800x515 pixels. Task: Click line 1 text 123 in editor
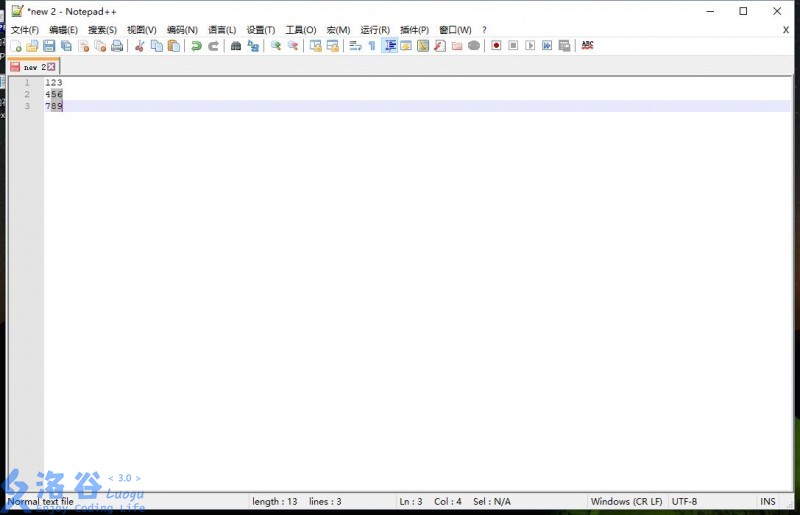[54, 83]
